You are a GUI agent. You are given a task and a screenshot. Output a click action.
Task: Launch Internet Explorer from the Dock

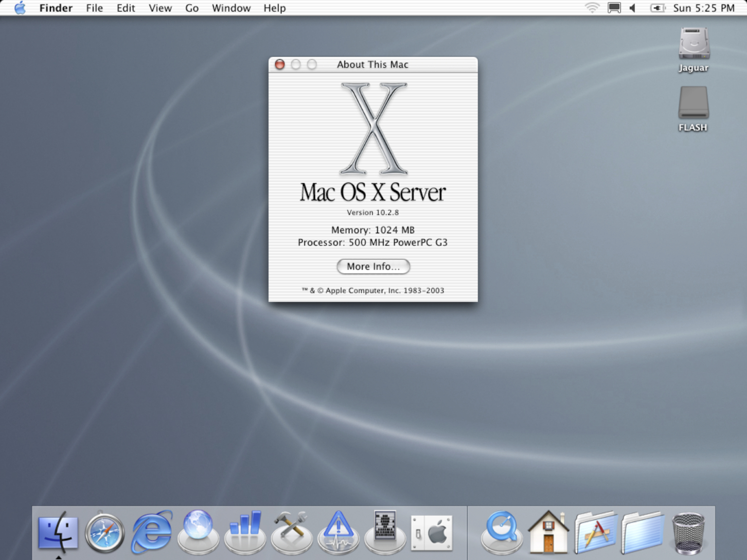coord(152,532)
